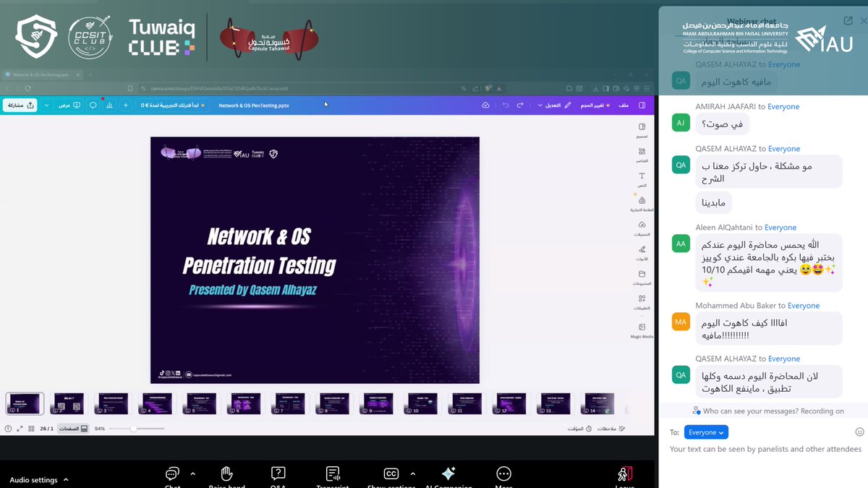Open the Brand (العلامة التجارية) panel
The width and height of the screenshot is (868, 488).
coord(642,204)
